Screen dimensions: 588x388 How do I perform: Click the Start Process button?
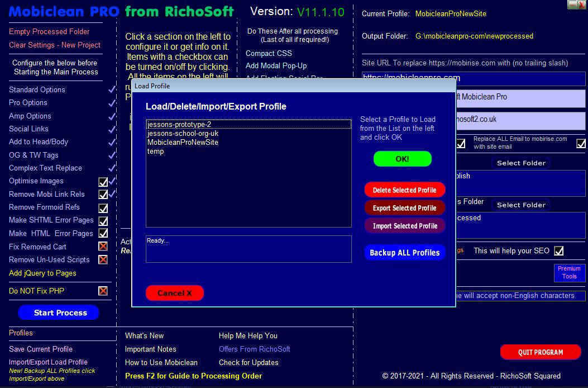point(59,313)
